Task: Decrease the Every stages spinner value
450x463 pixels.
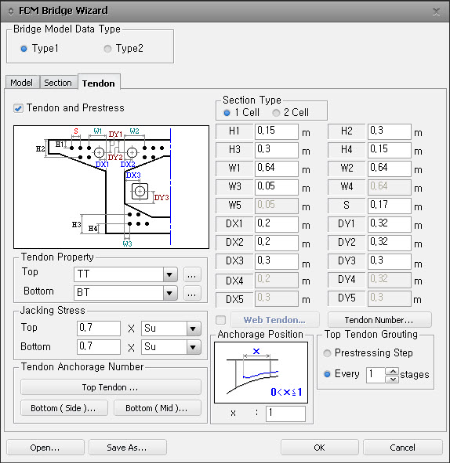Action: 393,379
